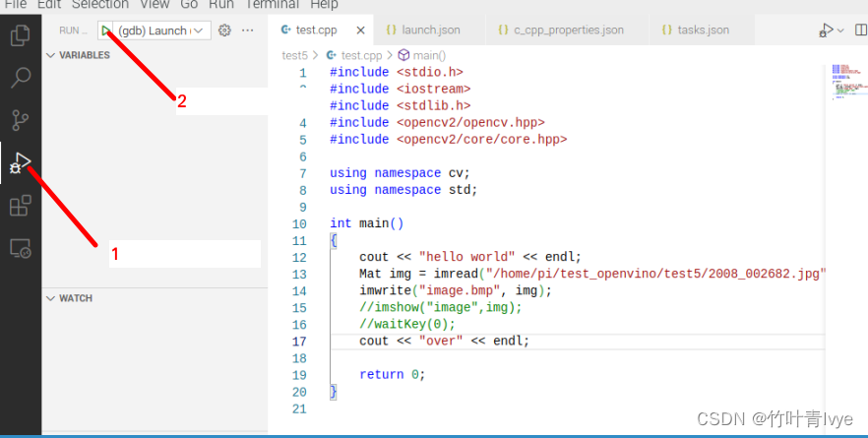The height and width of the screenshot is (438, 868).
Task: Click on imwrite("image.bmp", img) line
Action: point(456,290)
